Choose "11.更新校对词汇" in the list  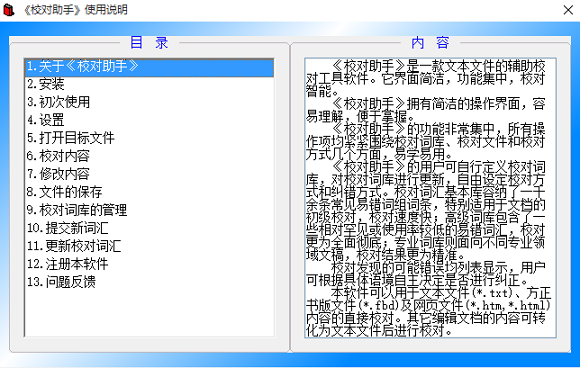[x=150, y=246]
